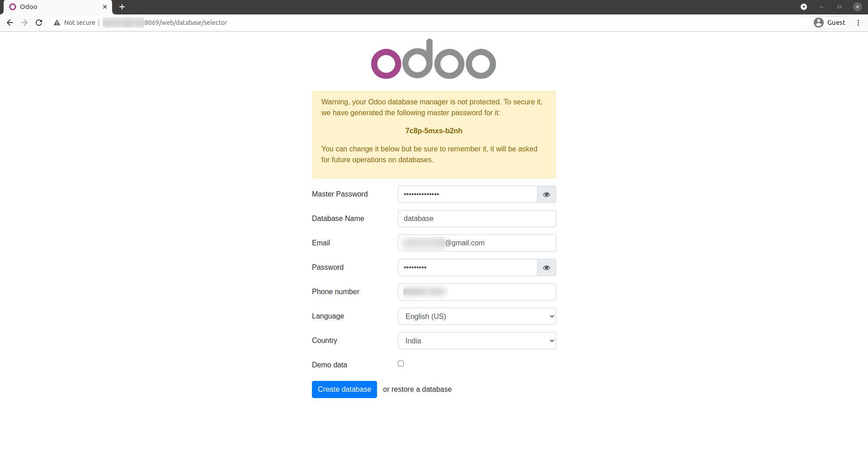Click into the Email input field
Viewport: 868px width, 455px height.
tap(477, 243)
